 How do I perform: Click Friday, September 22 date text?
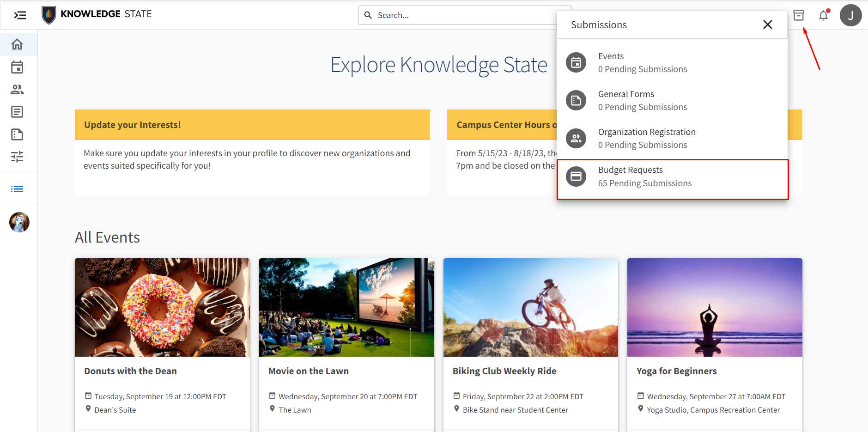(x=523, y=396)
